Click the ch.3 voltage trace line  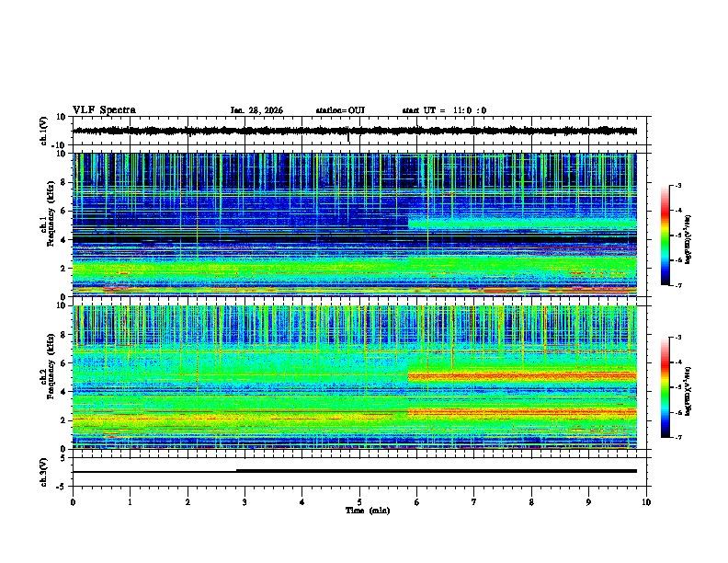pos(355,471)
